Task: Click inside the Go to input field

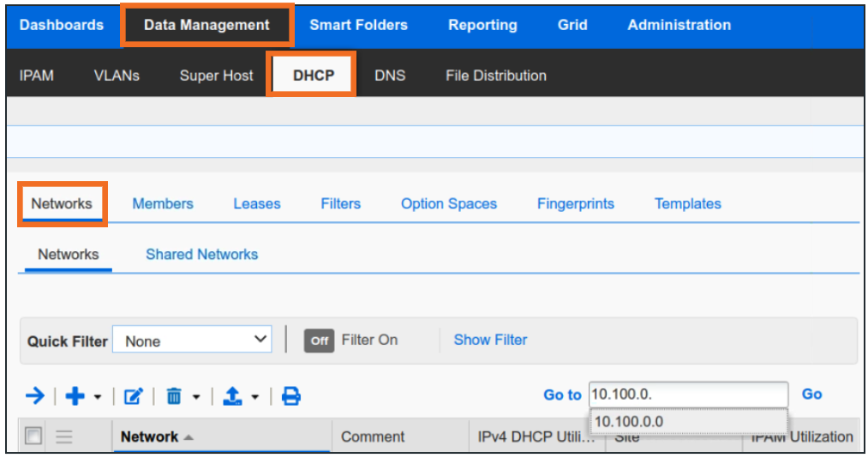Action: point(687,395)
